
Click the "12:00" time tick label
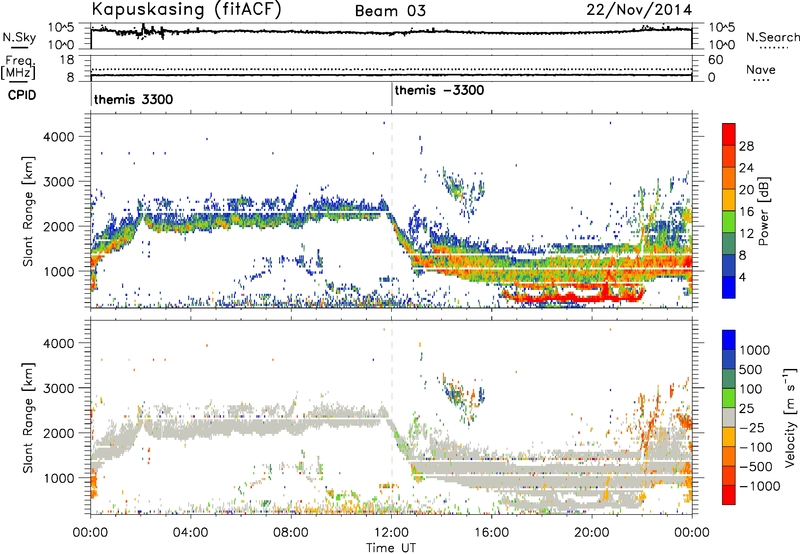[391, 533]
